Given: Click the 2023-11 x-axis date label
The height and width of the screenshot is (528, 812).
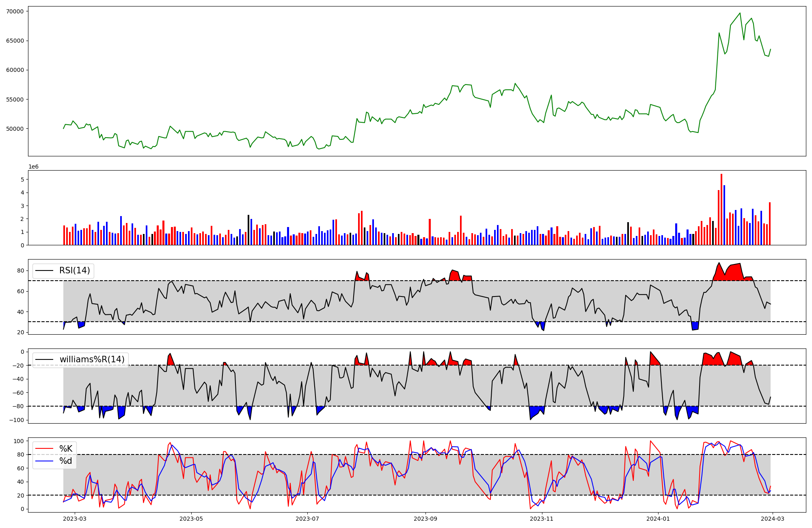Looking at the screenshot, I should coord(542,519).
